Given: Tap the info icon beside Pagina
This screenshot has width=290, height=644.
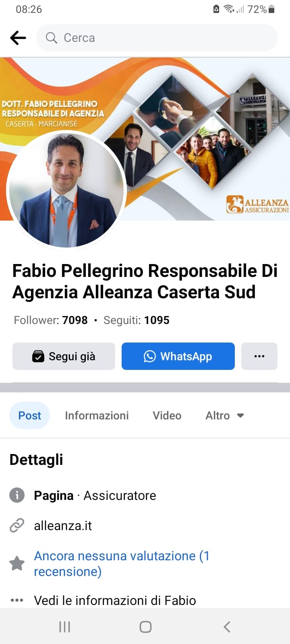Looking at the screenshot, I should pos(17,495).
